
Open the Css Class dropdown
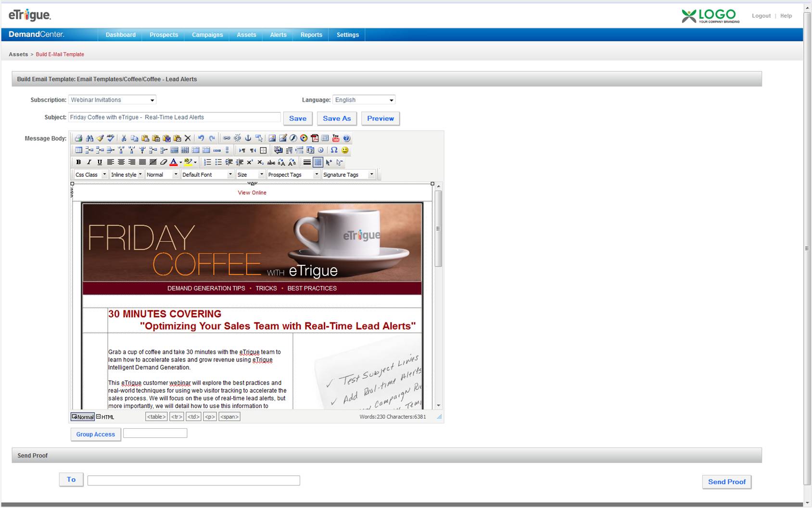90,174
